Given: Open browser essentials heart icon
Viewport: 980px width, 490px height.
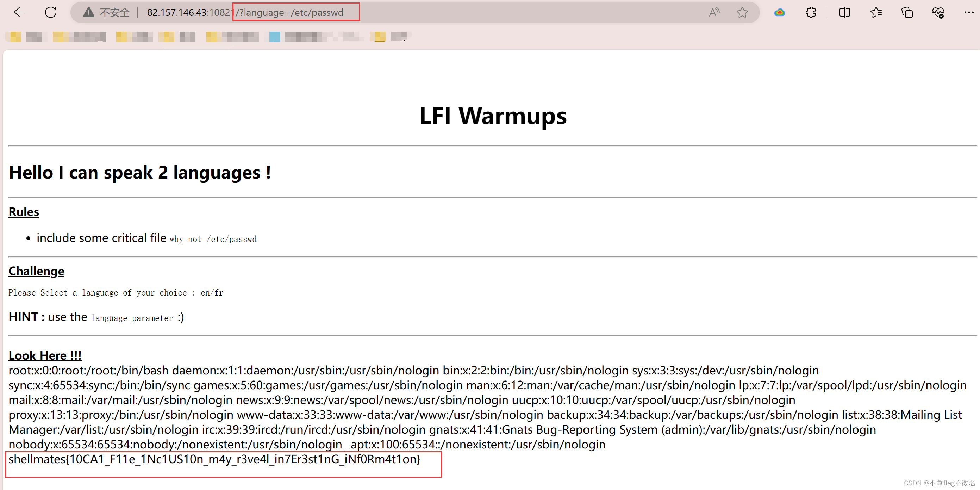Looking at the screenshot, I should click(x=938, y=12).
